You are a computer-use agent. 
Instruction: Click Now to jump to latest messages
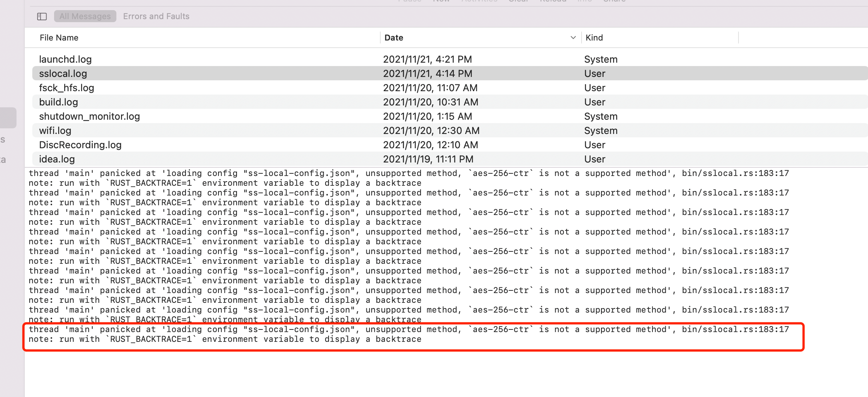[441, 2]
